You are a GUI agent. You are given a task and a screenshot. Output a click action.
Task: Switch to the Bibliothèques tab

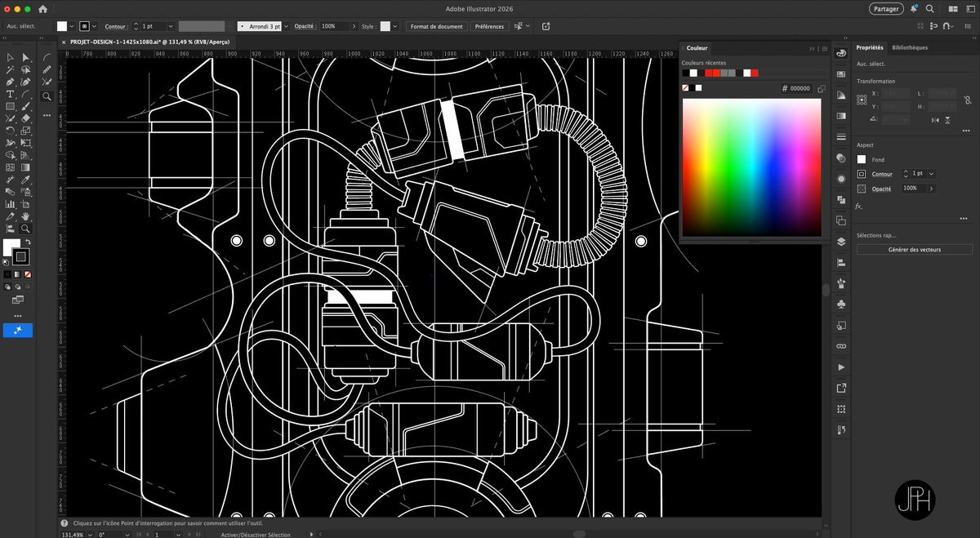[x=909, y=47]
